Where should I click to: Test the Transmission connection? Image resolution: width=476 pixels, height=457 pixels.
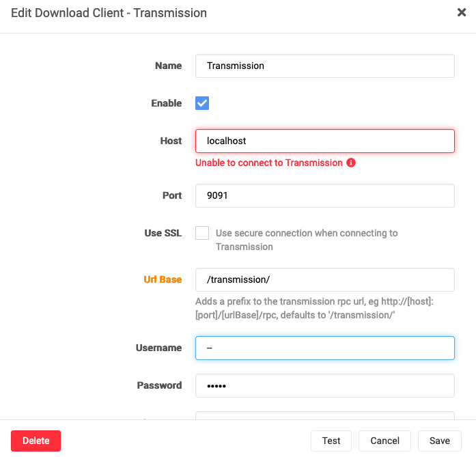(x=331, y=441)
